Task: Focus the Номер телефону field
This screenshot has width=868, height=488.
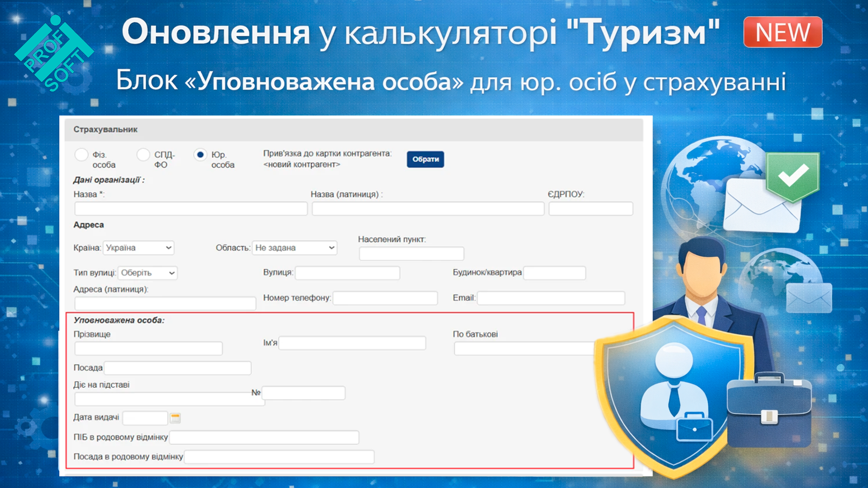Action: click(x=385, y=298)
